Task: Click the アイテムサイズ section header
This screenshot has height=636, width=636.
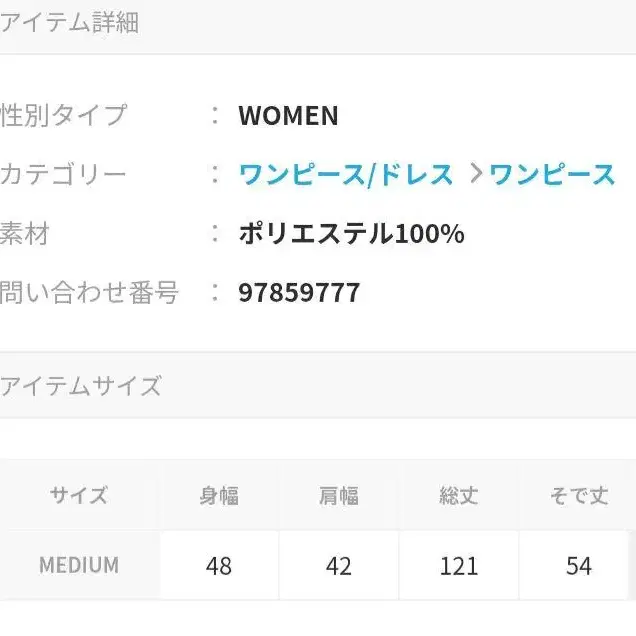Action: click(x=82, y=387)
